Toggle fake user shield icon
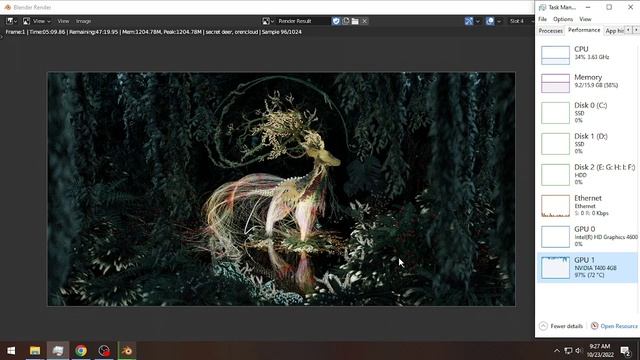The image size is (640, 360). coord(336,21)
